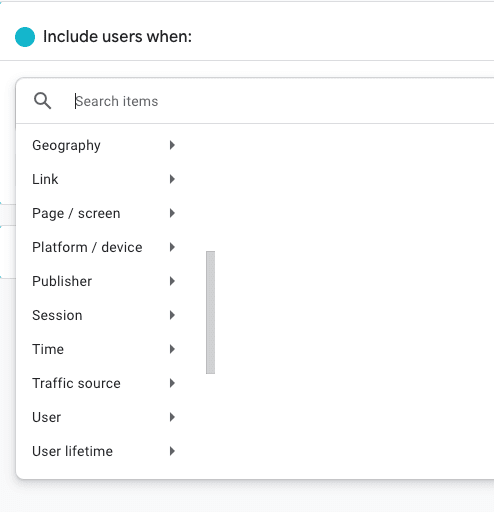
Task: Open the Geography category
Action: 104,145
